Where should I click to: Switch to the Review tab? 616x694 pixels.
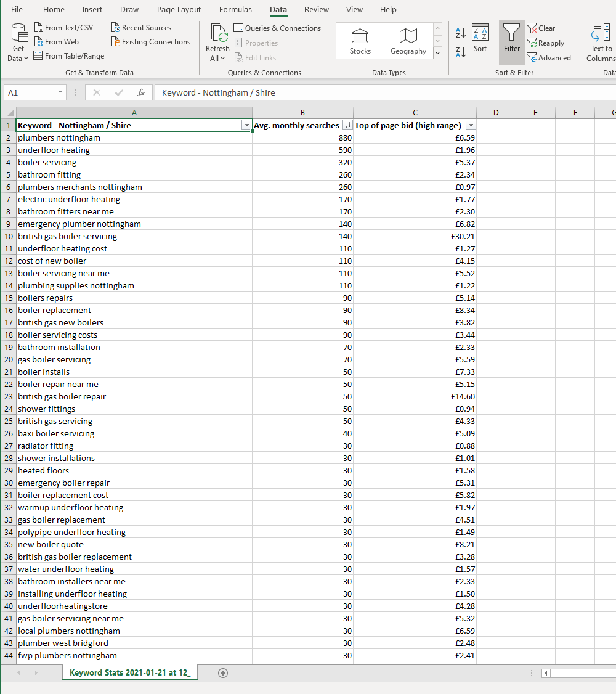316,9
